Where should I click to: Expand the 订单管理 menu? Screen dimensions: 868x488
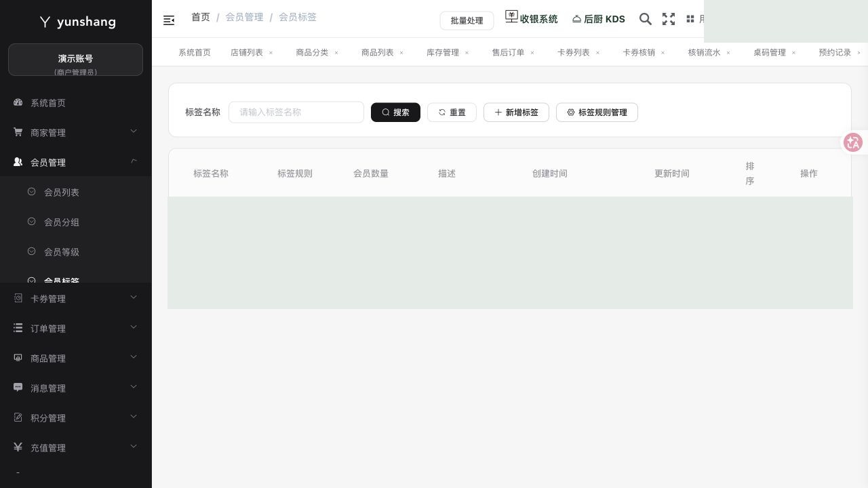tap(76, 328)
